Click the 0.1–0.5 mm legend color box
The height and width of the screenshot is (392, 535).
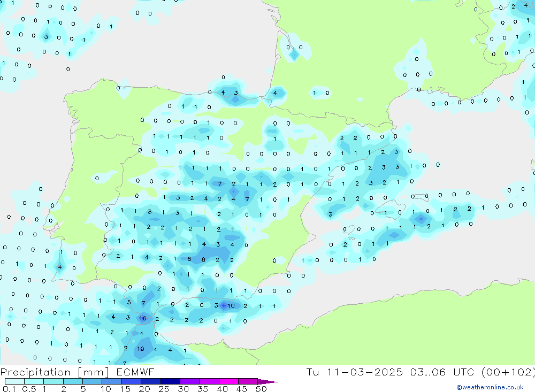point(14,381)
